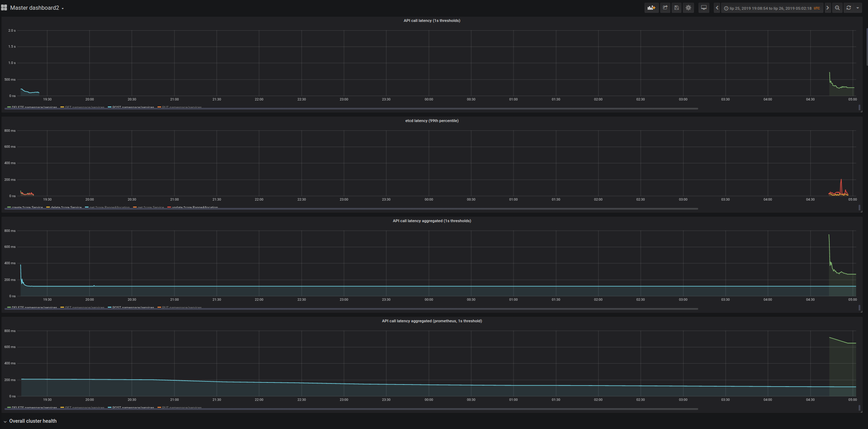Toggle DELETE namespace/services series in aggregated latency legend
The image size is (868, 429).
(x=34, y=307)
